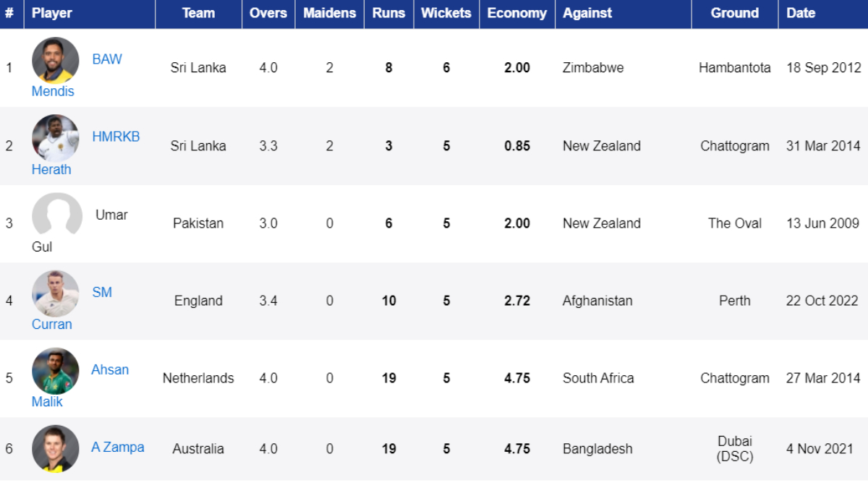This screenshot has width=868, height=488.
Task: Click the Team column header
Action: (198, 13)
